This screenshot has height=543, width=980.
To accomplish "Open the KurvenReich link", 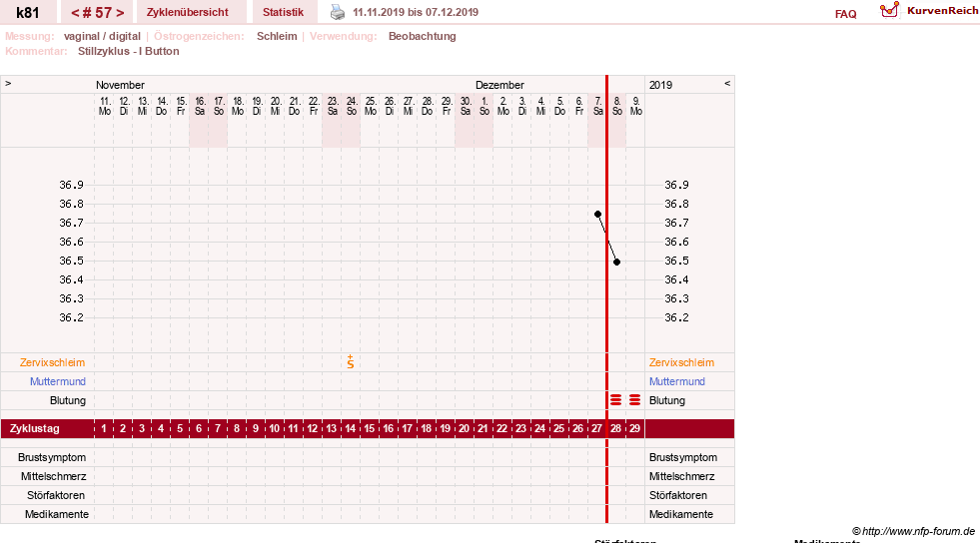I will point(942,11).
